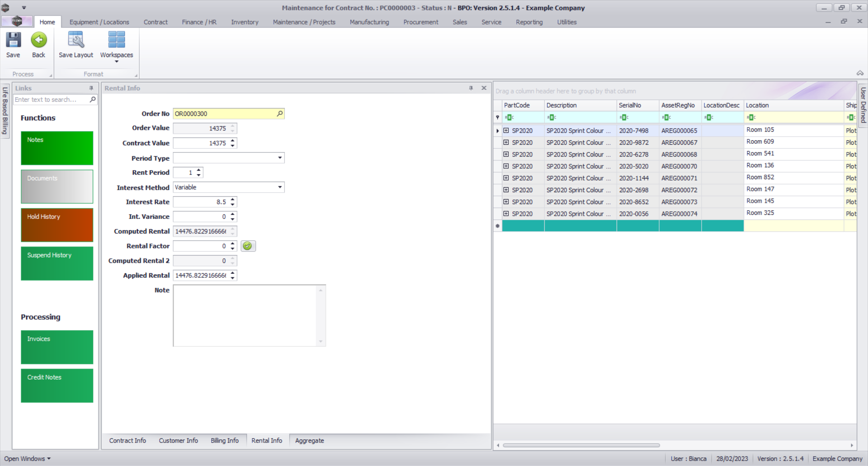Click the green Back arrow icon
This screenshot has width=868, height=466.
[x=39, y=41]
